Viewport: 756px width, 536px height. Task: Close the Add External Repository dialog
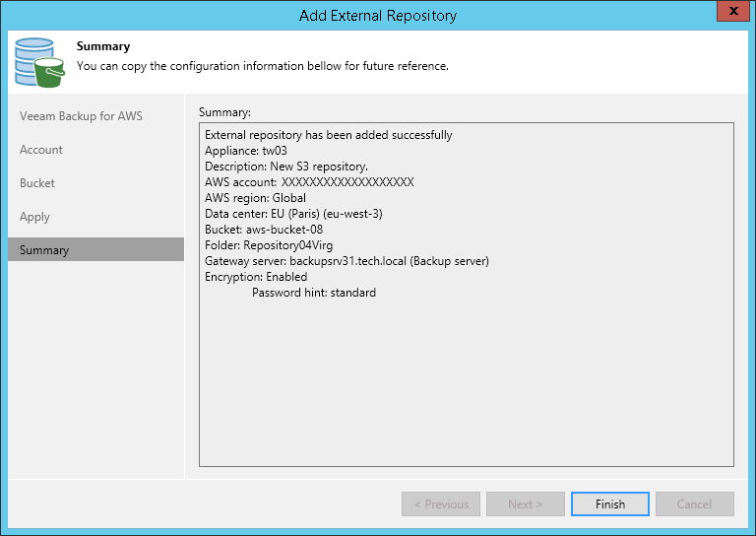coord(733,11)
